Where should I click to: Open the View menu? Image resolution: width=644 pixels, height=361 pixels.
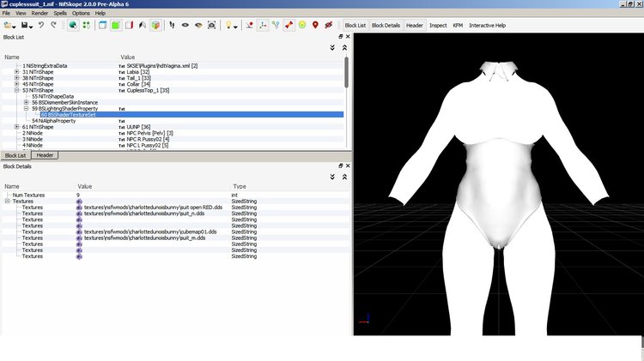click(21, 13)
